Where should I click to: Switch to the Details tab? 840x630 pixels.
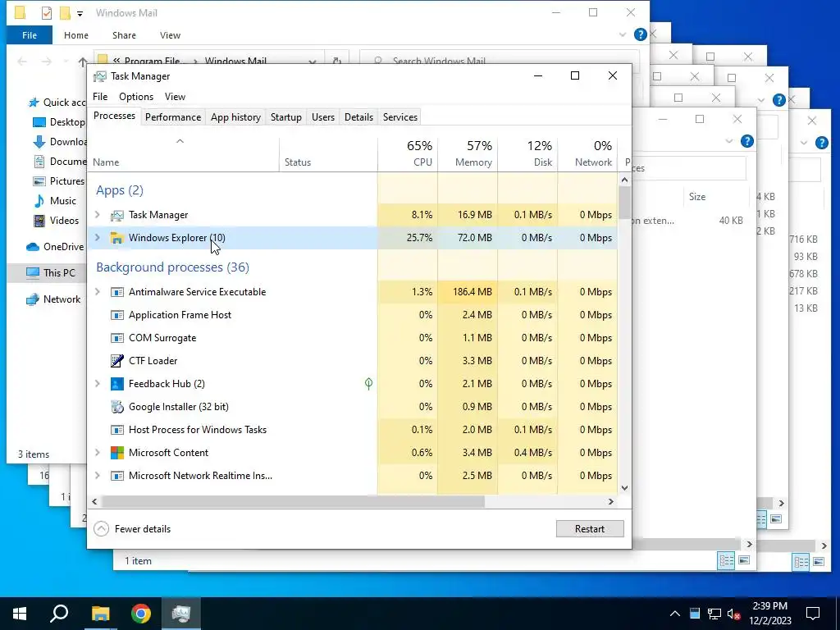tap(358, 117)
